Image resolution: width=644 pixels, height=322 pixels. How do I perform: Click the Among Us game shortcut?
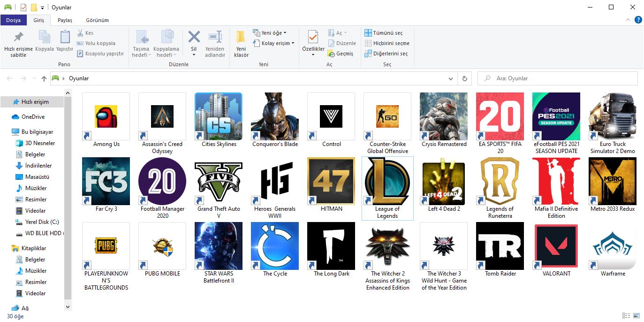[106, 116]
